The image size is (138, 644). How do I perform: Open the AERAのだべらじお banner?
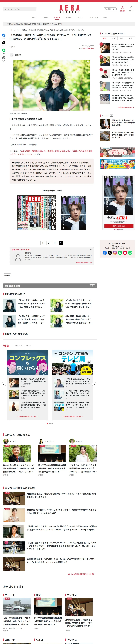(117, 152)
